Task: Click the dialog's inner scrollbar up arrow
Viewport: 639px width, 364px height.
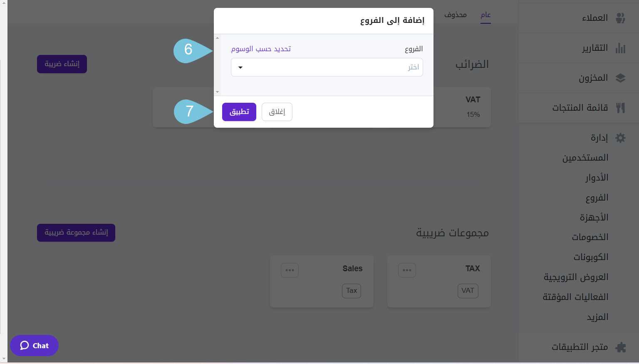Action: click(x=217, y=38)
